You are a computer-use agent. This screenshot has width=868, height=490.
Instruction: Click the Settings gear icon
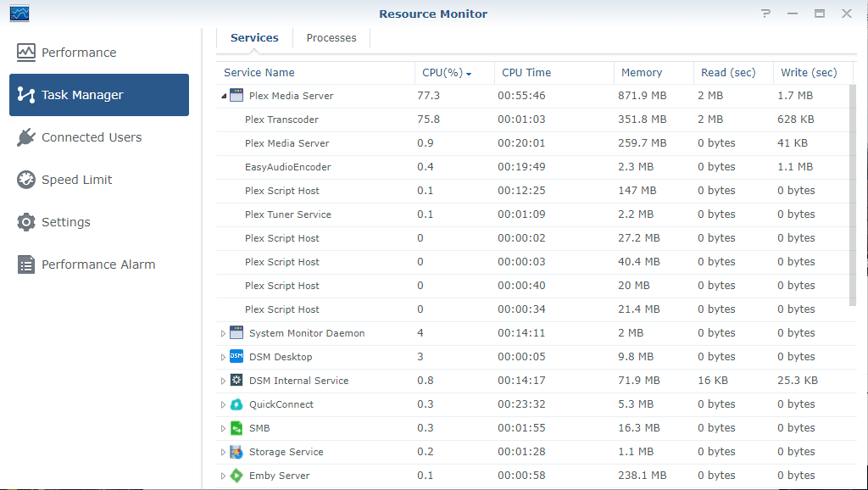click(x=26, y=222)
